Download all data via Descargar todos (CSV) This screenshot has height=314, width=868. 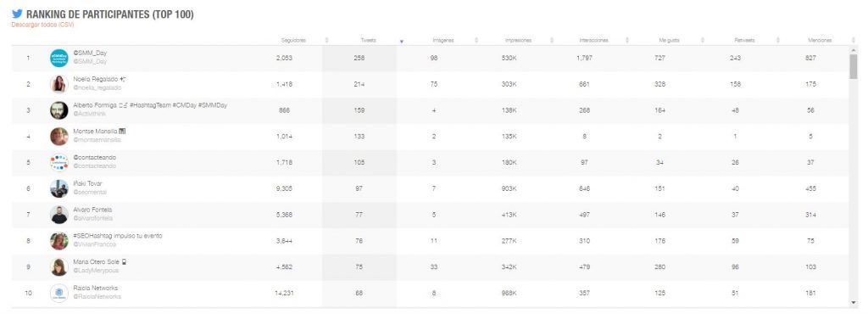tap(42, 25)
